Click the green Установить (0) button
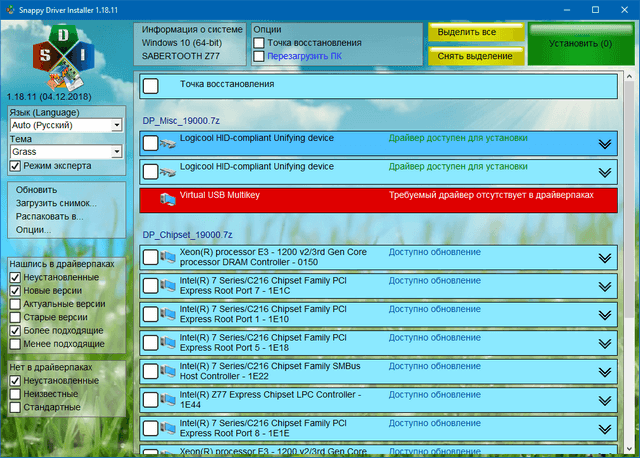 tap(581, 44)
